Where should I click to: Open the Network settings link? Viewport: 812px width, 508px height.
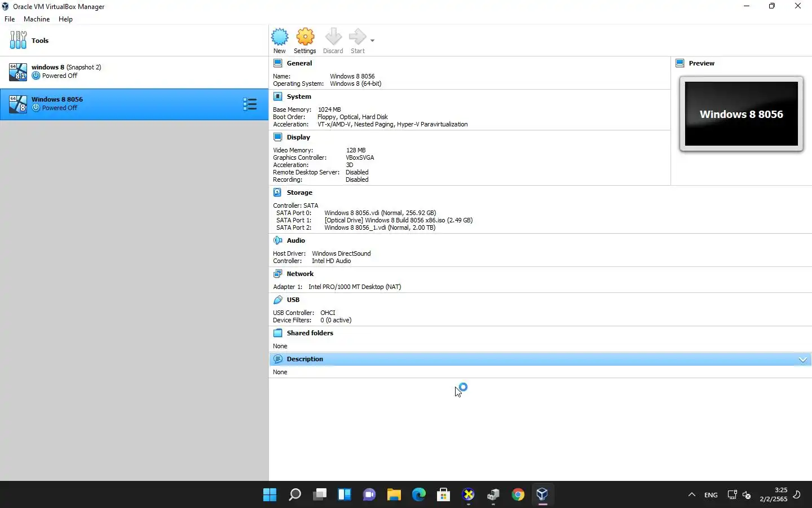[x=300, y=274]
